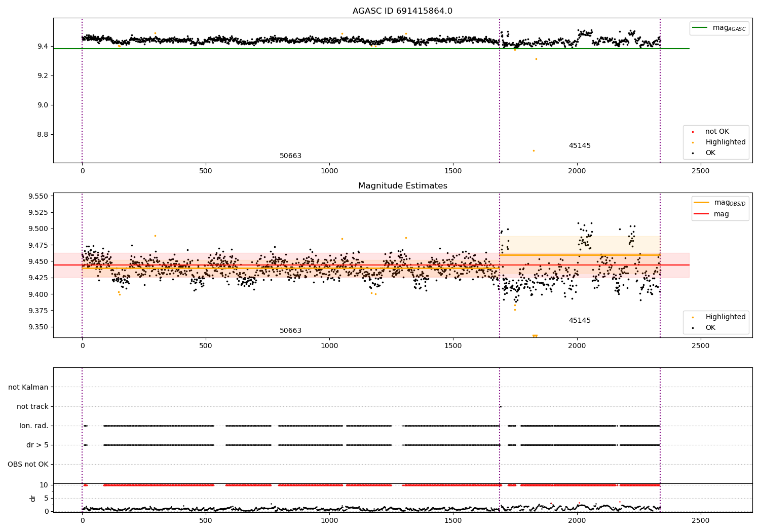Click OBSID label 45145 in Magnitude Estimates plot
The image size is (760, 532).
pos(580,321)
